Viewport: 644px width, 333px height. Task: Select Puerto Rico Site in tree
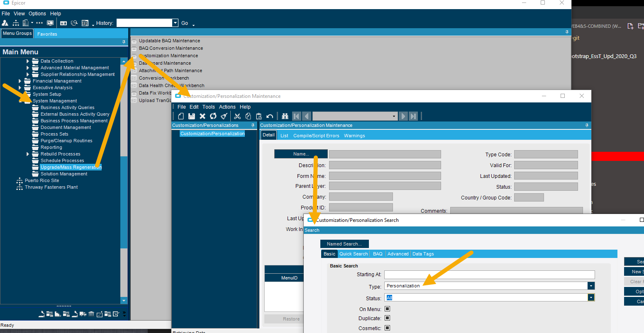pos(42,181)
